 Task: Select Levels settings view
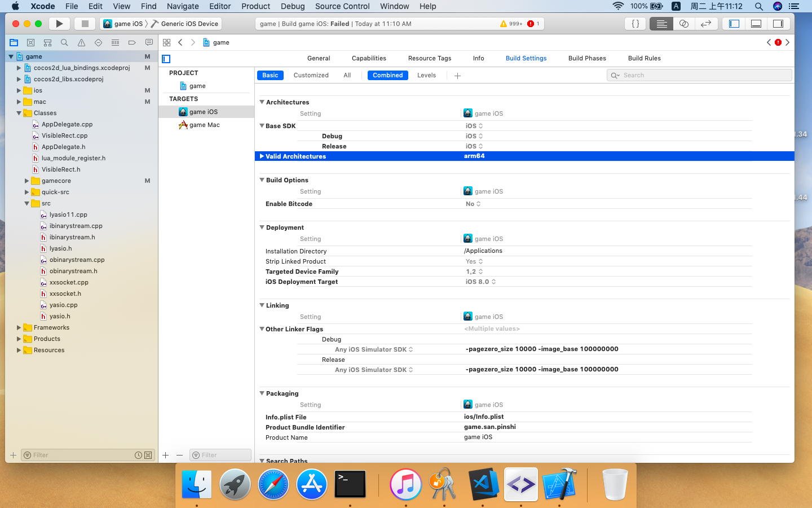(426, 75)
